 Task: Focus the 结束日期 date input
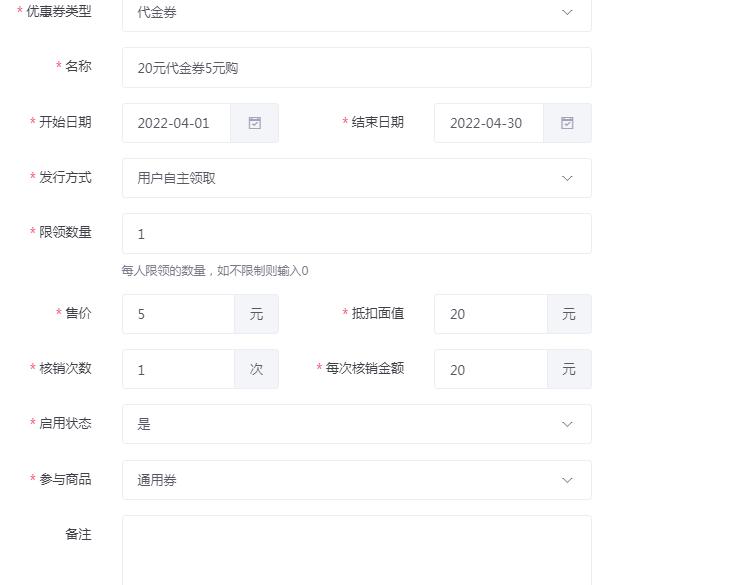(x=489, y=123)
